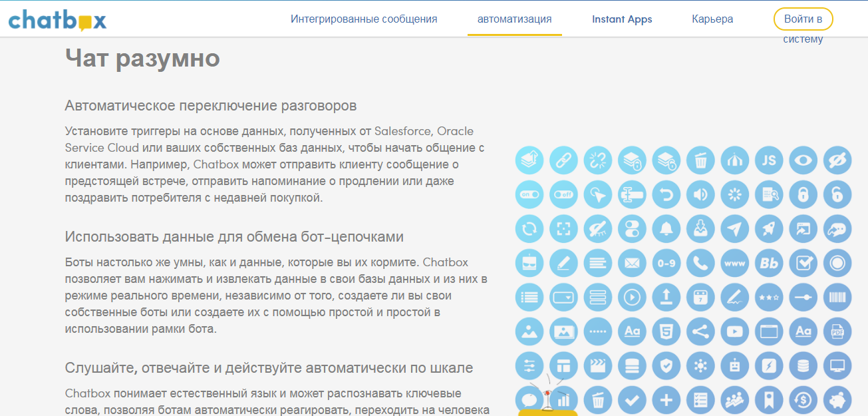The height and width of the screenshot is (416, 868).
Task: Click the piggy bank savings icon
Action: coord(837,400)
